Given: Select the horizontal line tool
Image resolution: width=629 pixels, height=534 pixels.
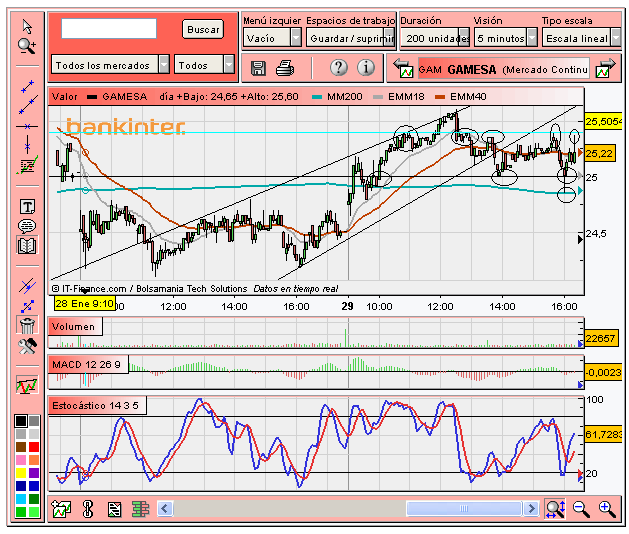Looking at the screenshot, I should 27,126.
